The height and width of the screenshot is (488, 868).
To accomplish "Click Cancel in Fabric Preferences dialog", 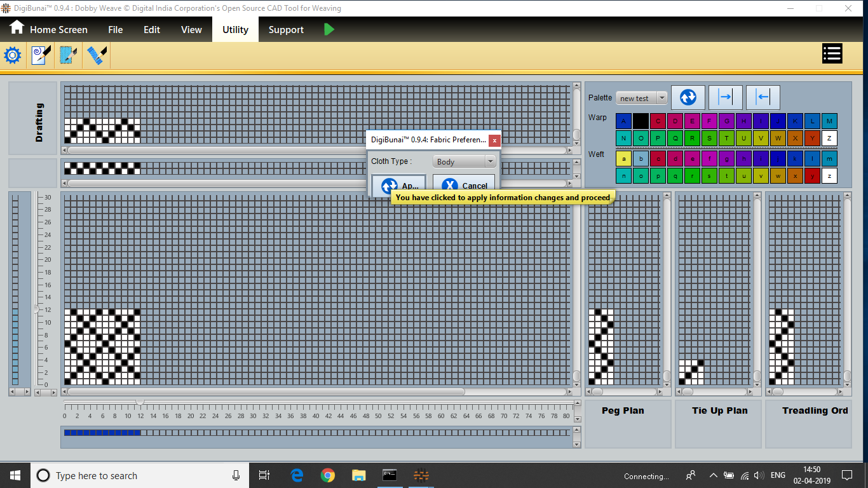I will click(464, 185).
